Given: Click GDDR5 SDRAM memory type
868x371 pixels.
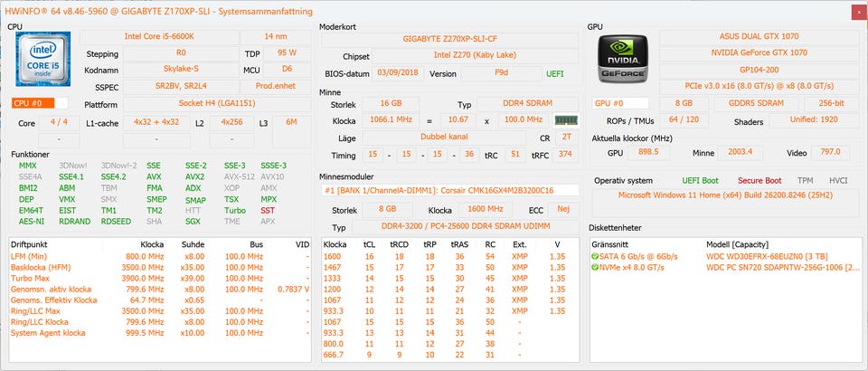Looking at the screenshot, I should tap(756, 103).
